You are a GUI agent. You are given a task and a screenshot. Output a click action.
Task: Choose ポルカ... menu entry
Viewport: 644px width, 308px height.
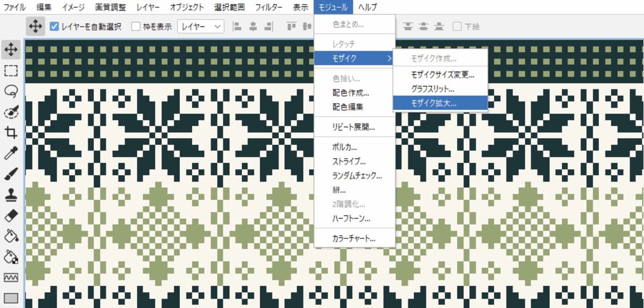(354, 148)
